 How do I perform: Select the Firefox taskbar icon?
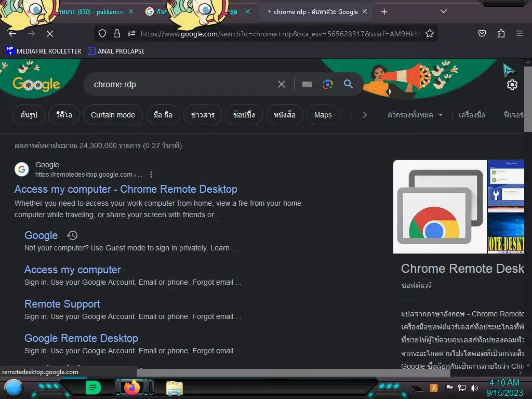click(x=132, y=387)
